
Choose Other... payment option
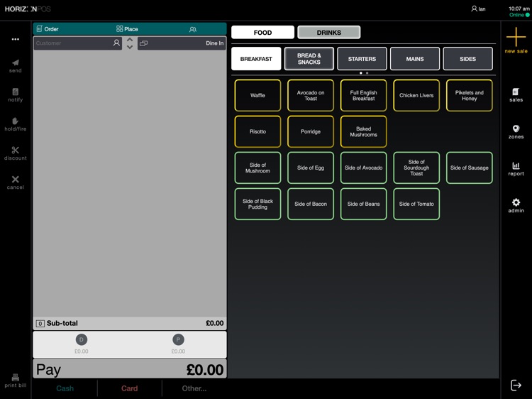tap(194, 388)
